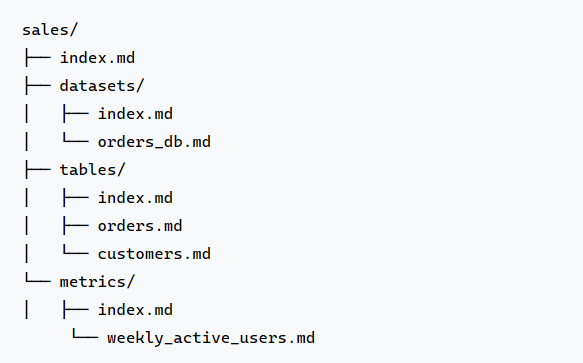Click branch connector before root index.md
The image size is (583, 363).
tap(38, 58)
